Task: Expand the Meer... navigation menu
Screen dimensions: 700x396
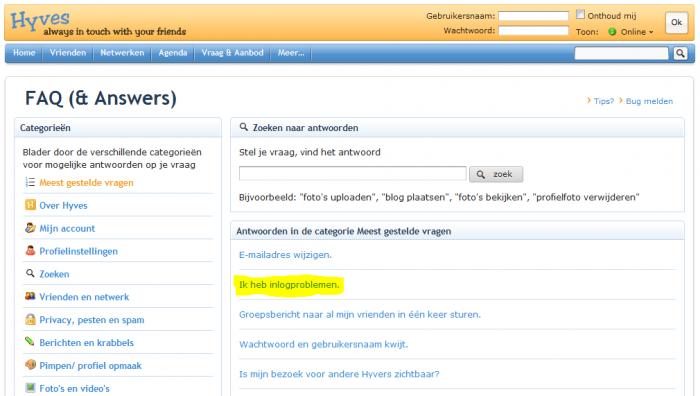Action: pyautogui.click(x=291, y=53)
